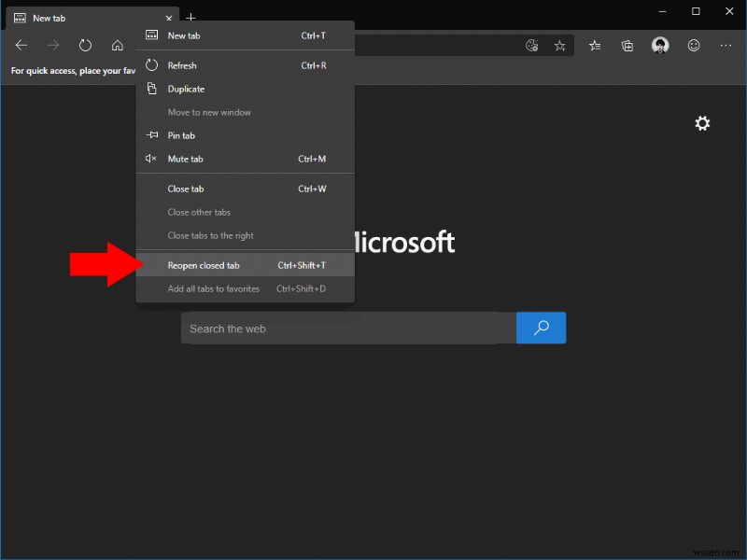This screenshot has height=560, width=747.
Task: Click the back navigation arrow
Action: click(21, 44)
